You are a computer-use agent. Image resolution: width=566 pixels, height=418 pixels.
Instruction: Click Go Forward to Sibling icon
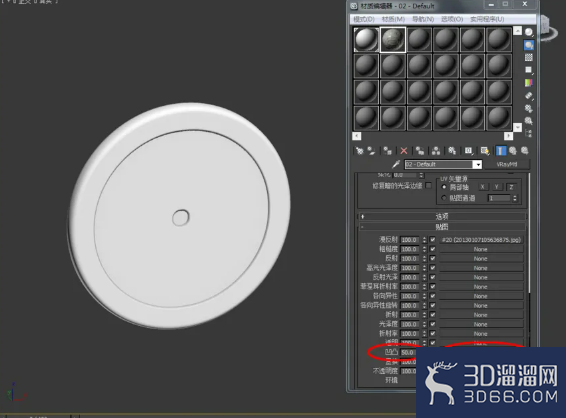pos(524,151)
